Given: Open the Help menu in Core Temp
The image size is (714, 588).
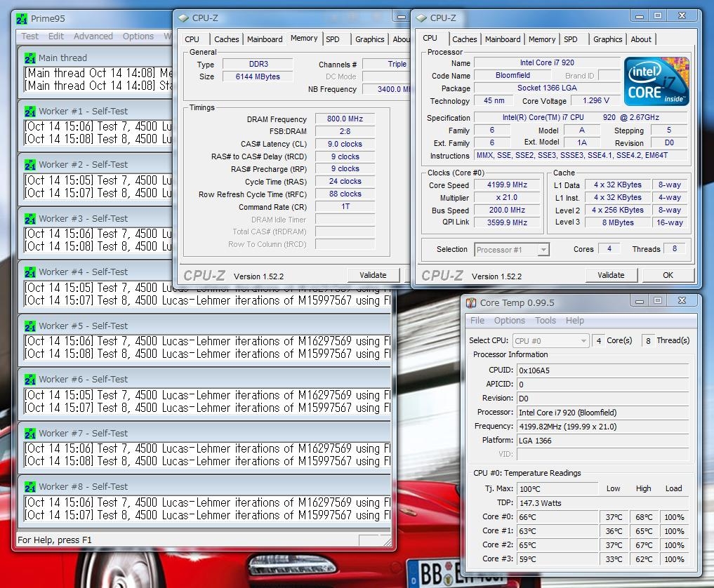Looking at the screenshot, I should [575, 321].
